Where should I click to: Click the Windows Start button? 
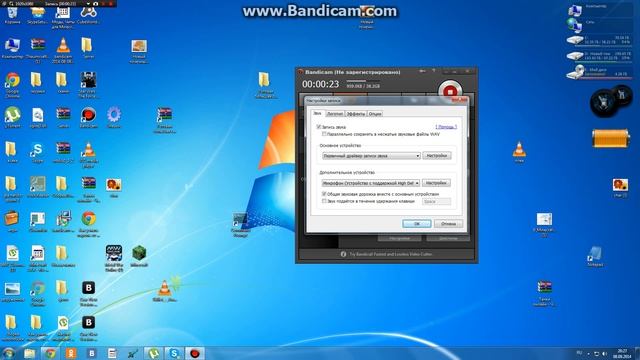tap(9, 353)
